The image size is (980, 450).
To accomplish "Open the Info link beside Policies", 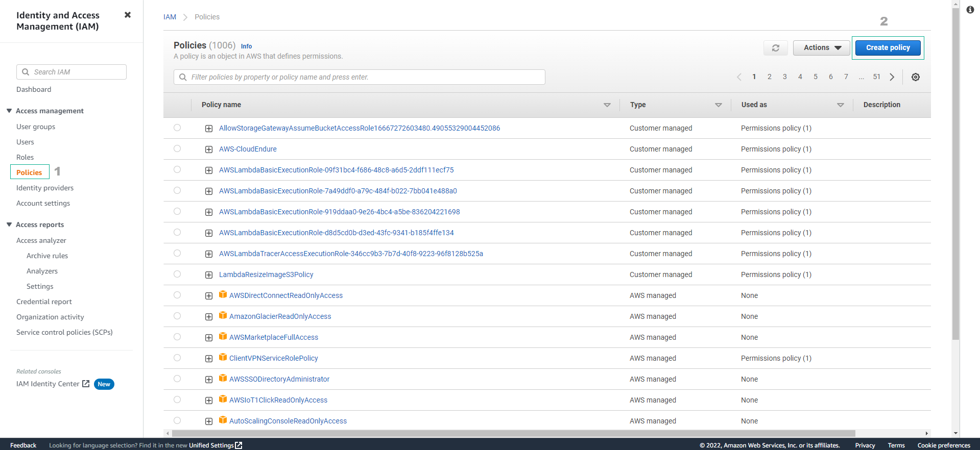I will point(246,46).
